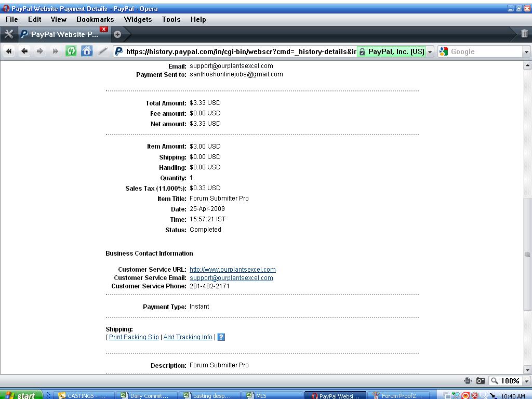This screenshot has height=399, width=532.
Task: Click the Opera tray icon
Action: point(465,395)
